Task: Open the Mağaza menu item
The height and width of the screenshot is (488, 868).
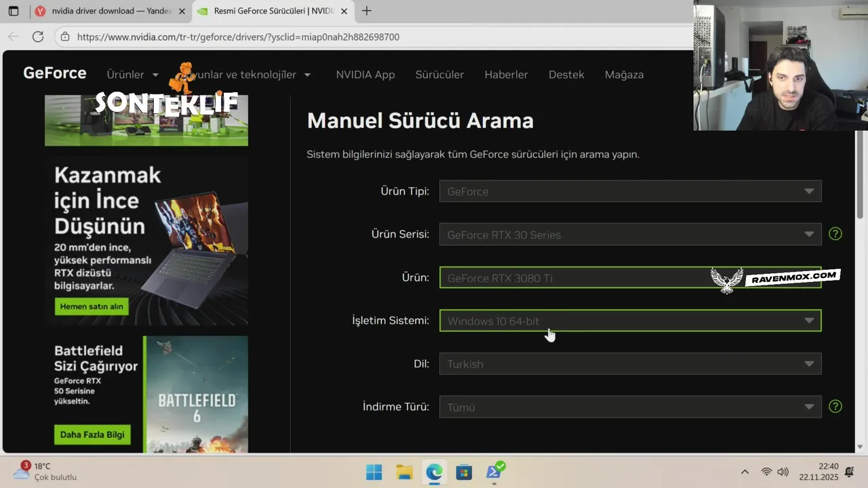Action: [624, 75]
